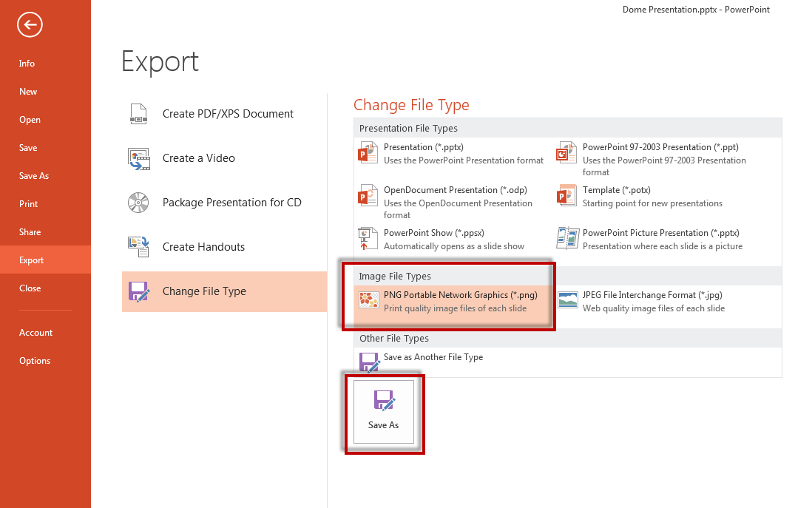This screenshot has width=812, height=508.
Task: Click the Create a Video icon
Action: [139, 158]
